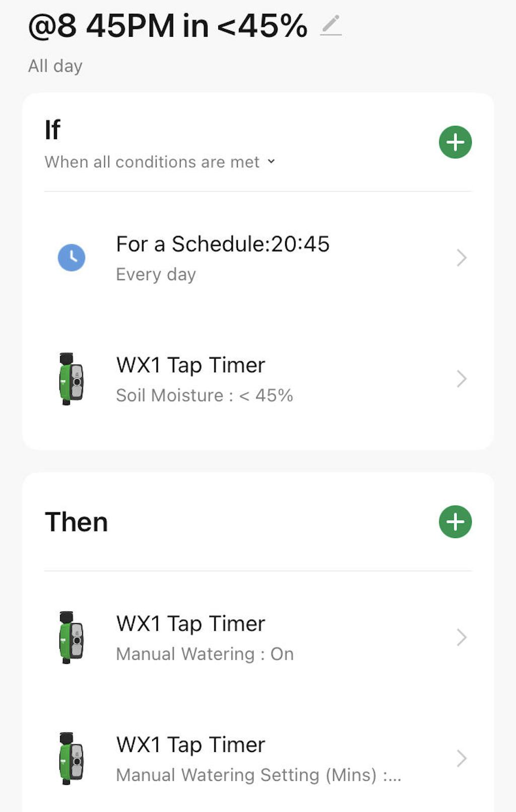The height and width of the screenshot is (812, 516).
Task: Open the Soil Moisture condition chevron
Action: coord(461,379)
